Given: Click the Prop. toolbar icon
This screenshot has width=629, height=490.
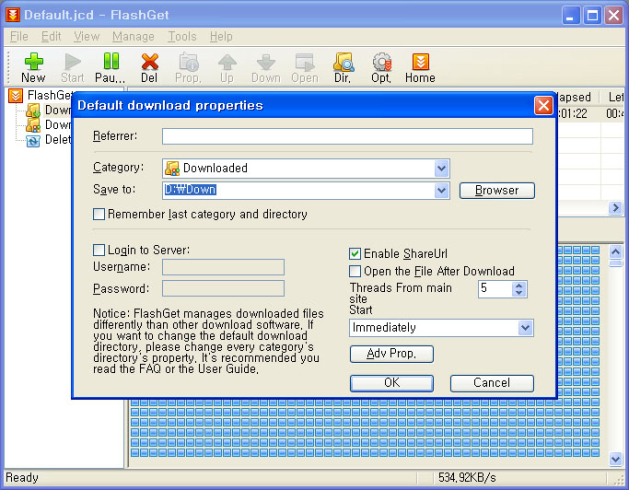Looking at the screenshot, I should [188, 67].
